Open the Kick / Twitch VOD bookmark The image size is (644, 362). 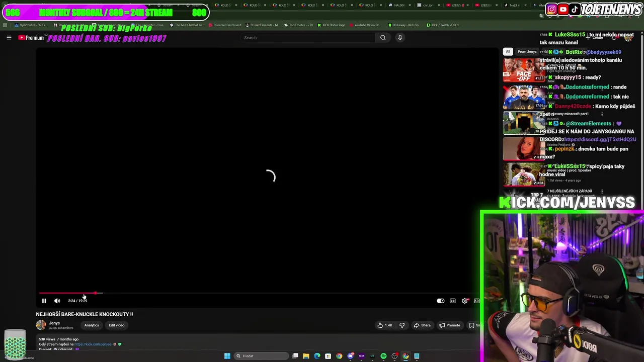point(443,25)
